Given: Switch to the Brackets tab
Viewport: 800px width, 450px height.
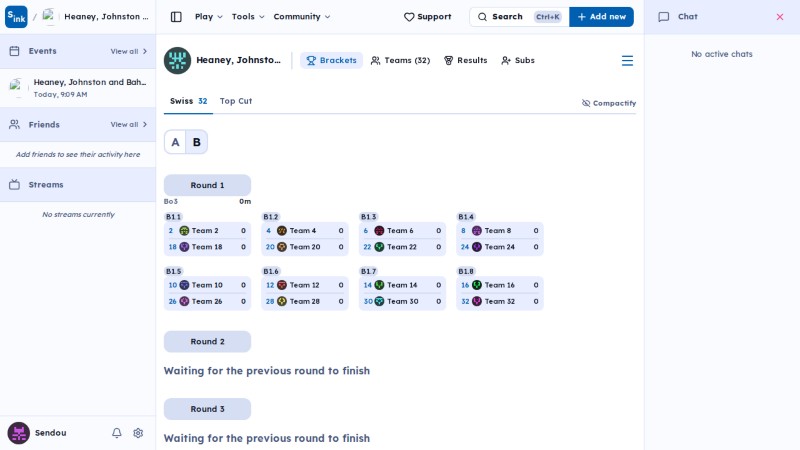Looking at the screenshot, I should point(331,60).
